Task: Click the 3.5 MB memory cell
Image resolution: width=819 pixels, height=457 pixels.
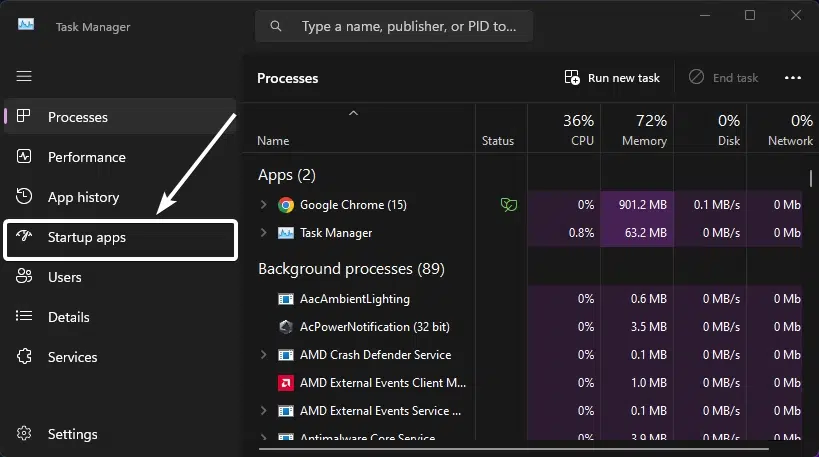Action: 637,327
